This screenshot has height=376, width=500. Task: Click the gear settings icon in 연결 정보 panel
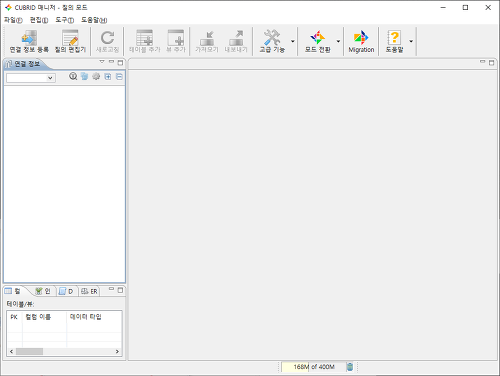pyautogui.click(x=96, y=76)
